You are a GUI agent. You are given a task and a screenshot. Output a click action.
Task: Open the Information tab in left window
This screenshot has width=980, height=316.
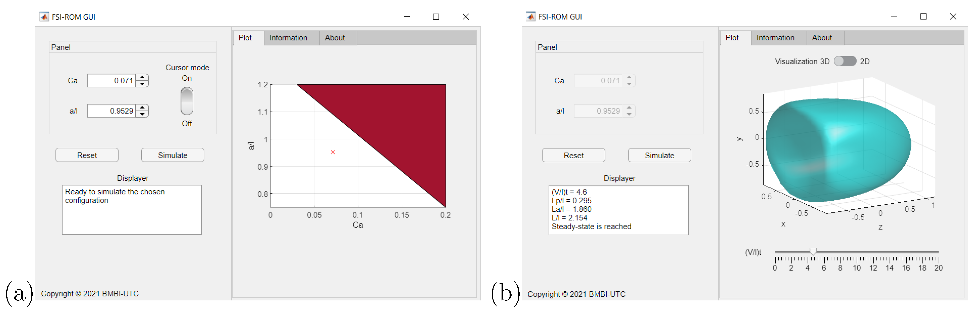click(x=288, y=38)
